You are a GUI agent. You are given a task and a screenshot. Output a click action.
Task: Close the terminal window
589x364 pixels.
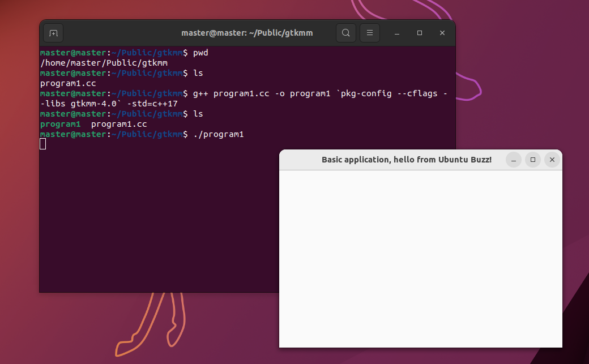point(442,33)
